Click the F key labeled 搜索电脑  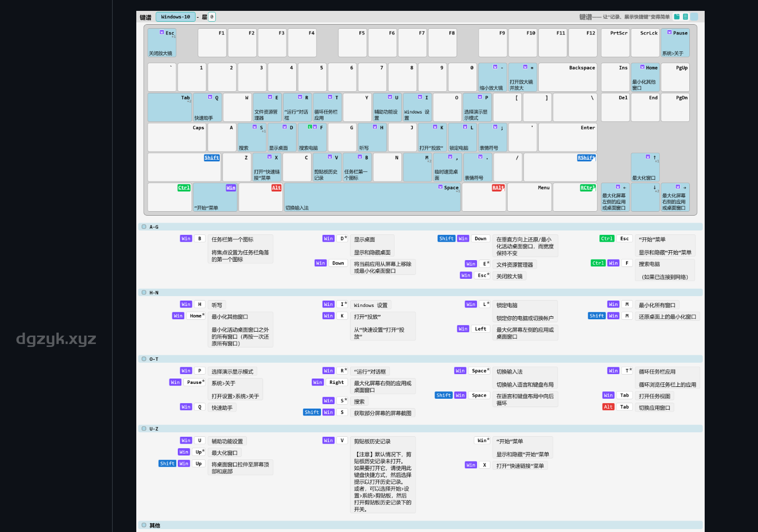tap(312, 138)
